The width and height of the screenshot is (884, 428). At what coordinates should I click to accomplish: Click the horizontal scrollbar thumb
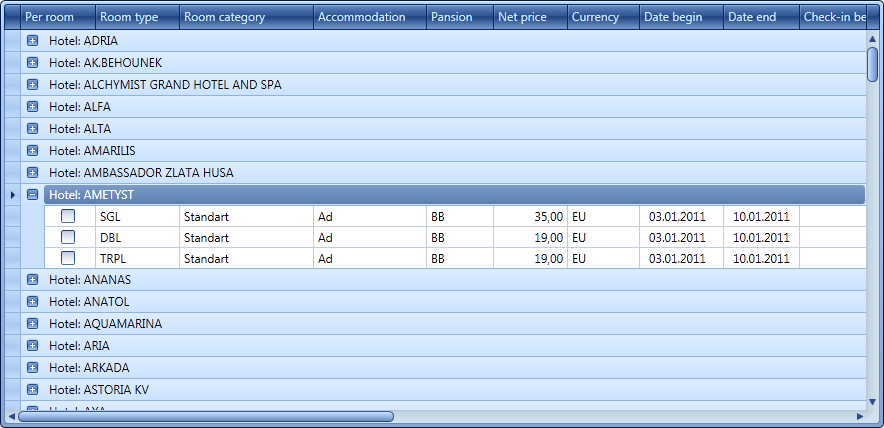coord(205,416)
